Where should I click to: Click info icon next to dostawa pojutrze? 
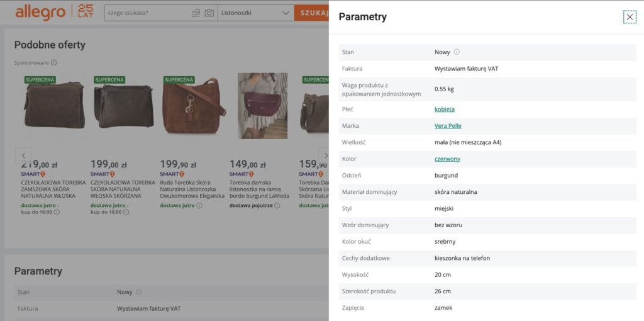277,205
